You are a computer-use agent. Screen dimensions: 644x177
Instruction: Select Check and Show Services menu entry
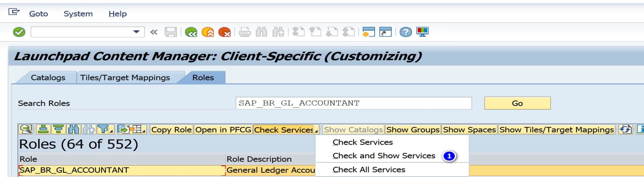(384, 156)
